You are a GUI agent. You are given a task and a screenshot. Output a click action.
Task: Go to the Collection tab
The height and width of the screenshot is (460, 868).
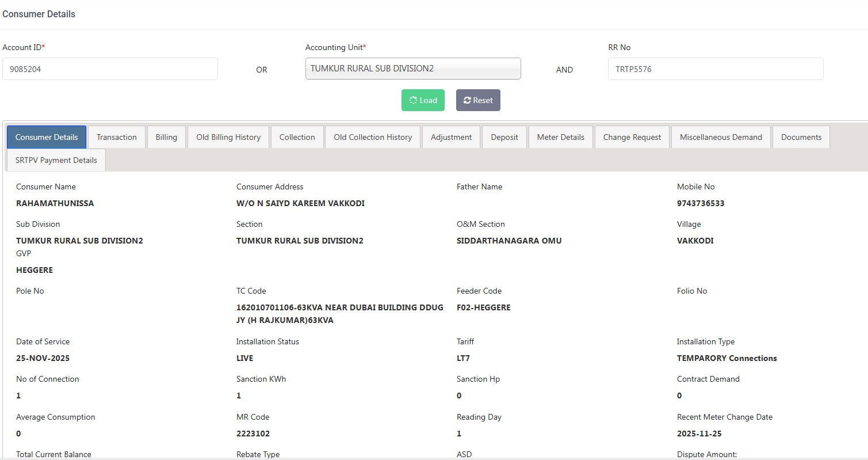click(x=297, y=137)
